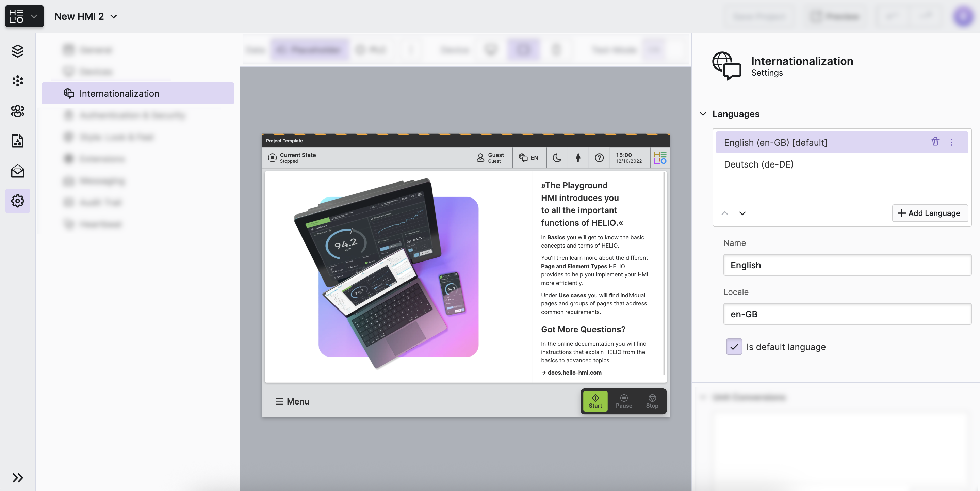The image size is (980, 491).
Task: Collapse the Languages section
Action: [x=703, y=114]
